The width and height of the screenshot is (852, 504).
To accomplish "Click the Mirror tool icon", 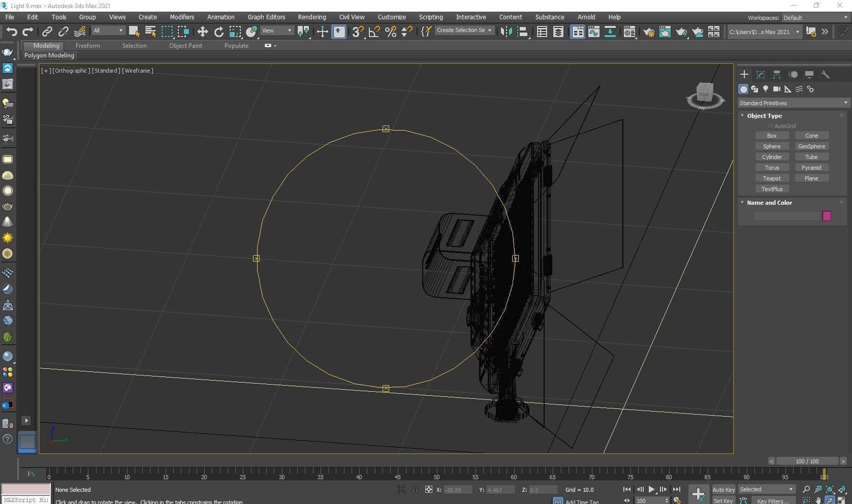I will [x=506, y=31].
